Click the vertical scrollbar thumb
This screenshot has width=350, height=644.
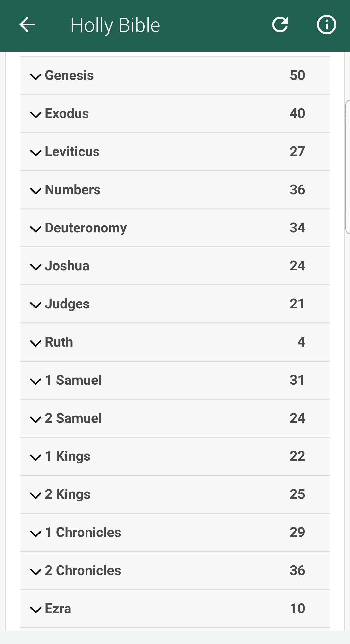tap(348, 167)
